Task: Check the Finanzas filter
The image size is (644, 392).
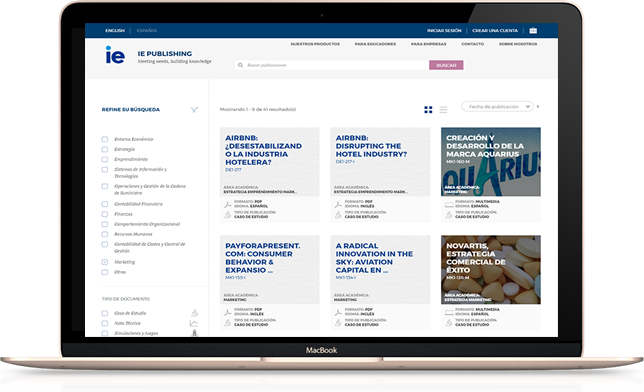Action: 105,214
